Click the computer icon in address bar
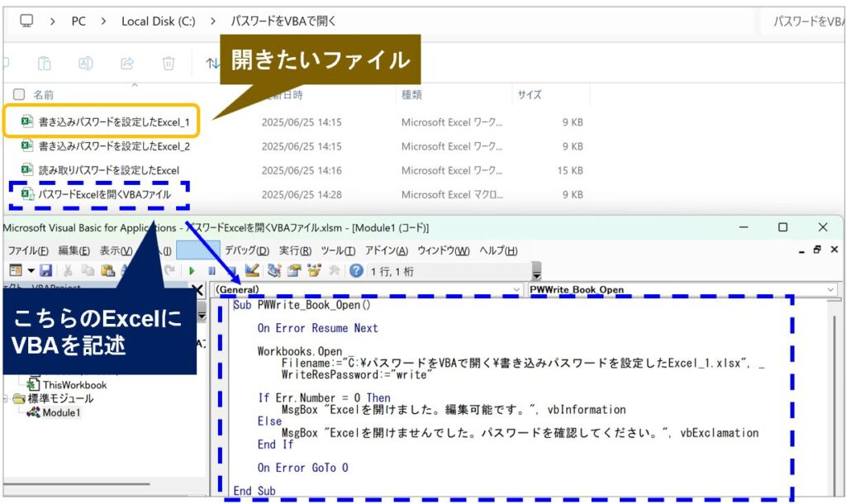846x504 pixels. point(26,21)
